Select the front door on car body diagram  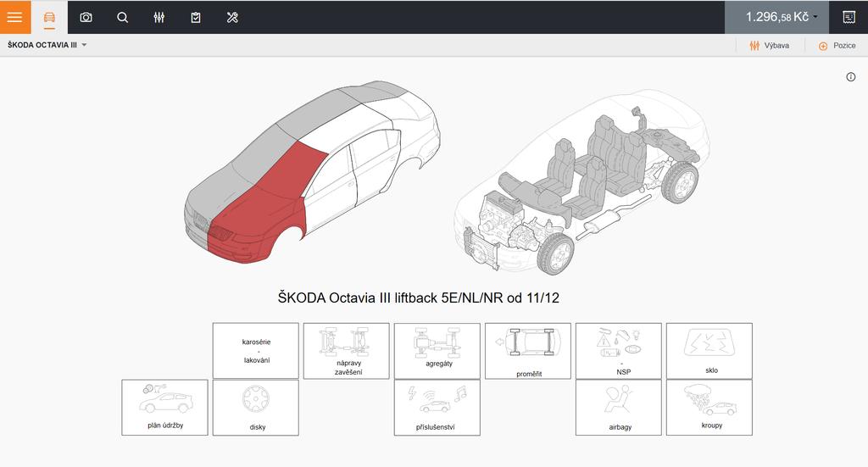(x=331, y=186)
